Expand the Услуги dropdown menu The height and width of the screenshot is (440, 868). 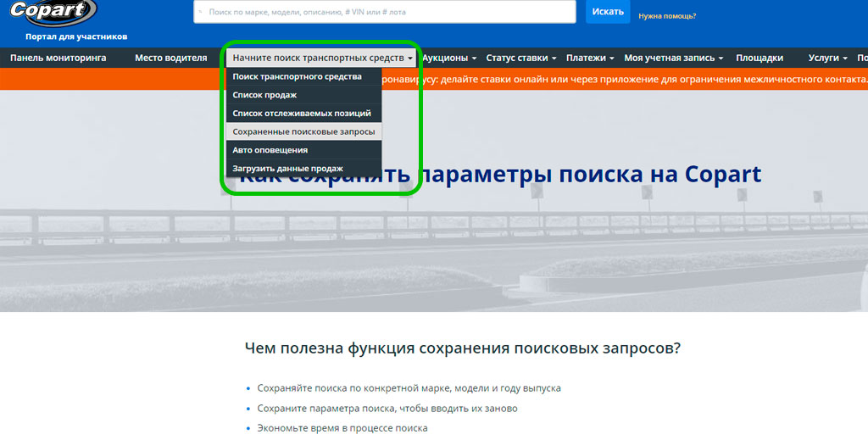(x=827, y=58)
